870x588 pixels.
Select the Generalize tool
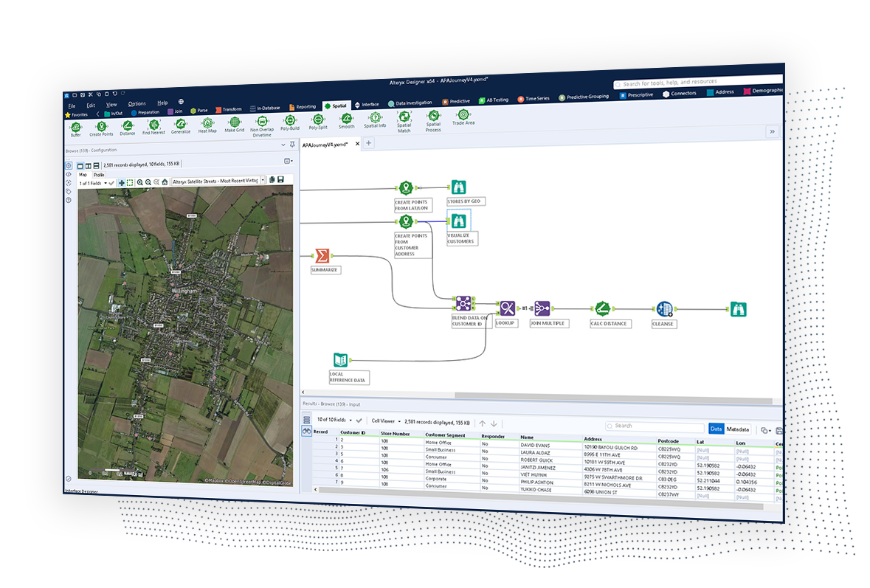(x=180, y=126)
